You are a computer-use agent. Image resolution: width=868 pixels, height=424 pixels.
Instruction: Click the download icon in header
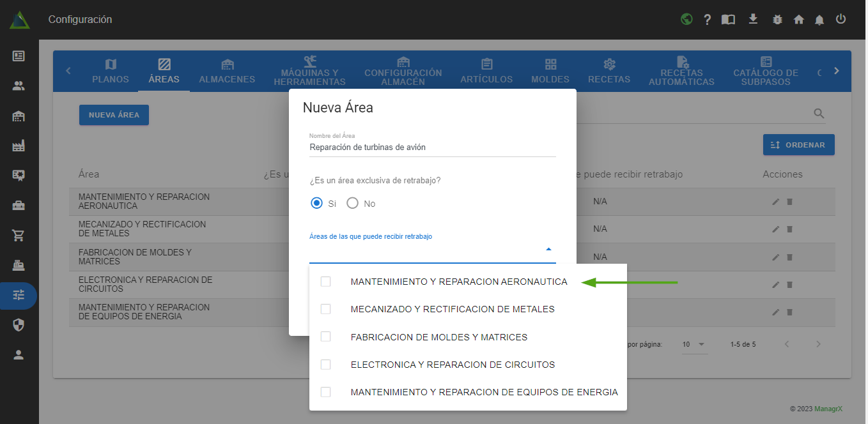point(753,19)
